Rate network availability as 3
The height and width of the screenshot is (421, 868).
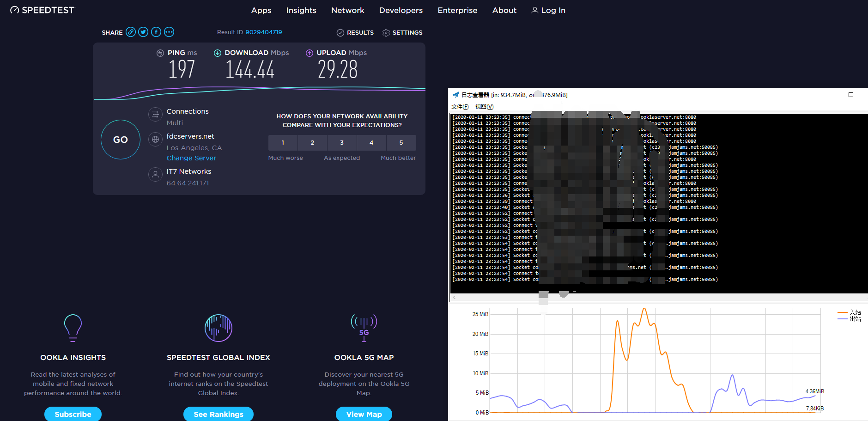click(x=342, y=143)
